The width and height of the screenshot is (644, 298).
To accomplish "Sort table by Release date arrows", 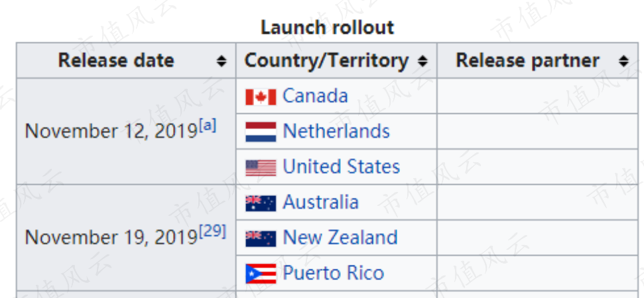I will (x=222, y=61).
